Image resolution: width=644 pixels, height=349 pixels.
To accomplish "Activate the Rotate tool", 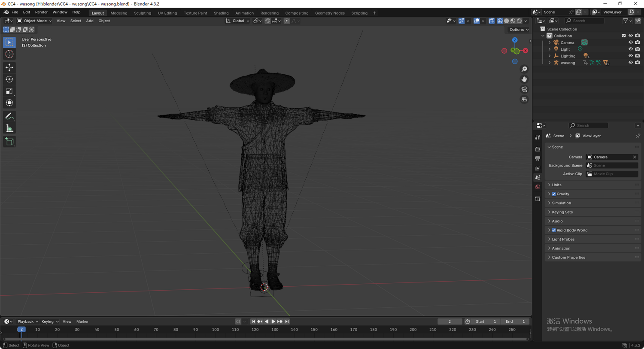I will 9,79.
